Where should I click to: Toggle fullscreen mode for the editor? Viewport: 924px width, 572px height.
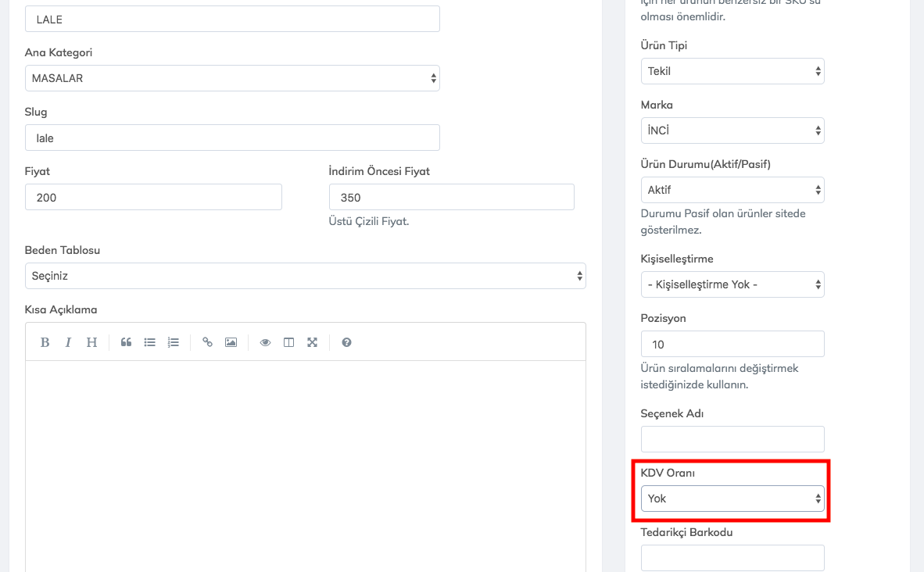click(x=312, y=342)
